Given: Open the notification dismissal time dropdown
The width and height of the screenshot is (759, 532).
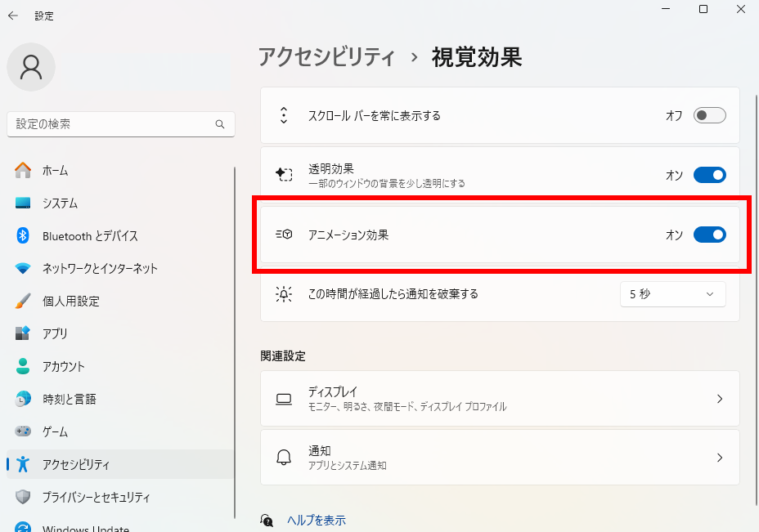Looking at the screenshot, I should pos(672,293).
